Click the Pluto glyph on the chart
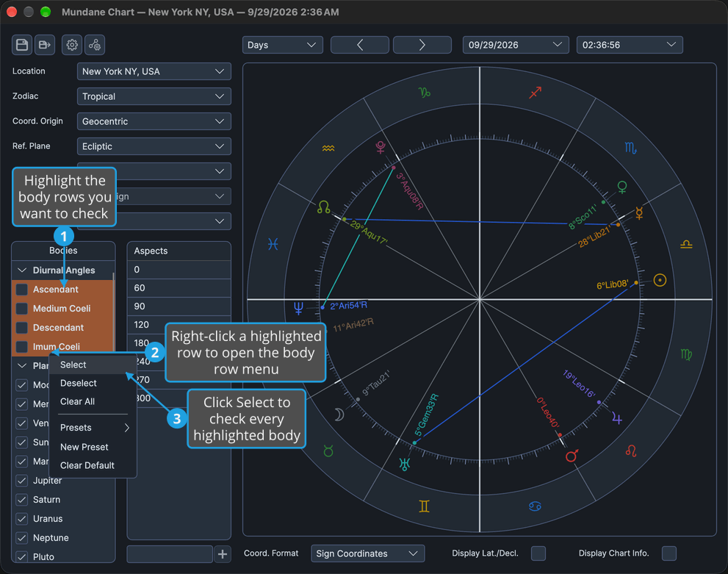This screenshot has height=574, width=728. 381,147
